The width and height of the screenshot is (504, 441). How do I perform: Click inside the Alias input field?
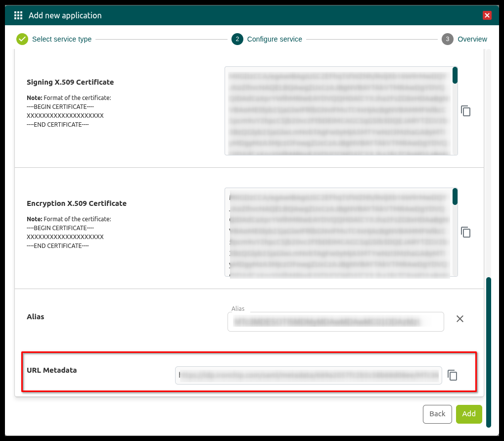335,322
